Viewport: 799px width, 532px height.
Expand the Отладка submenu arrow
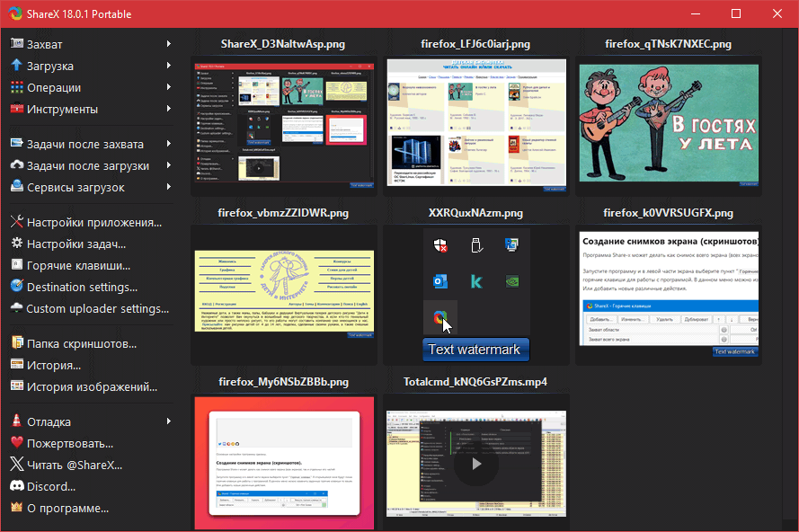[x=168, y=421]
